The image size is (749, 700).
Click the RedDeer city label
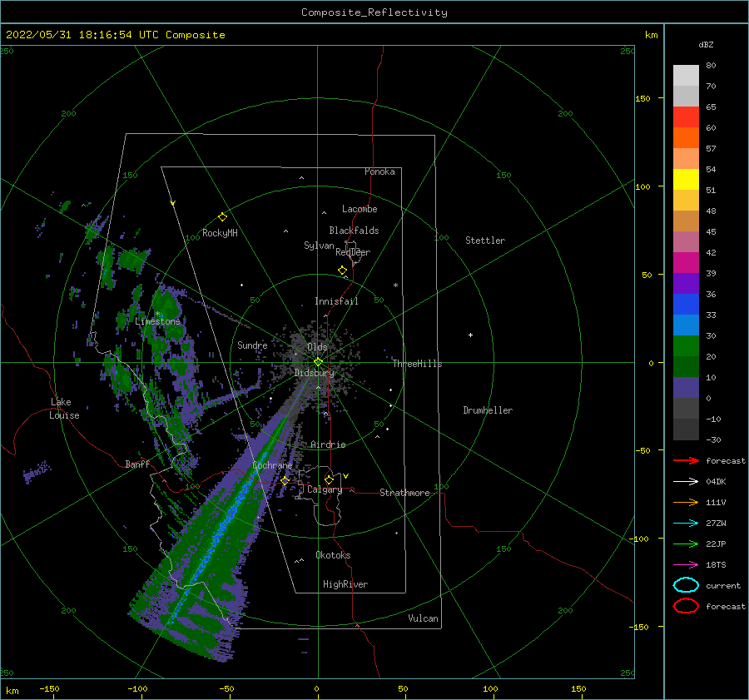[353, 252]
